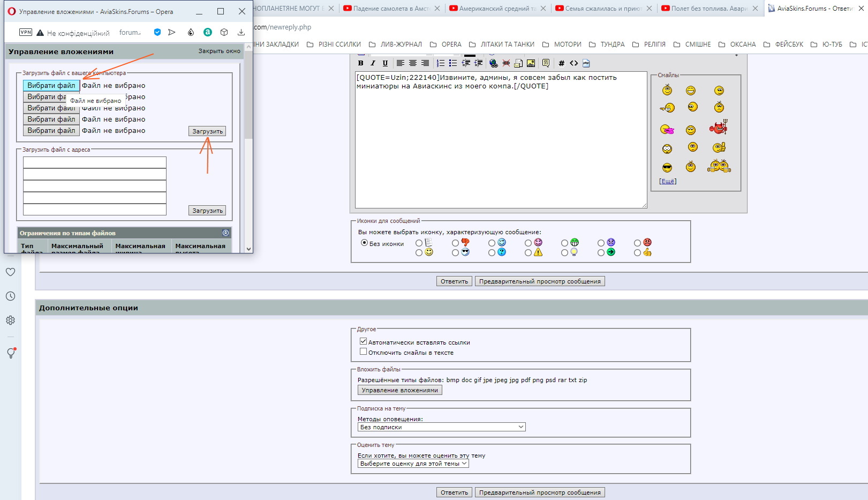Apply italic formatting in the reply editor
The image size is (868, 500).
point(373,63)
